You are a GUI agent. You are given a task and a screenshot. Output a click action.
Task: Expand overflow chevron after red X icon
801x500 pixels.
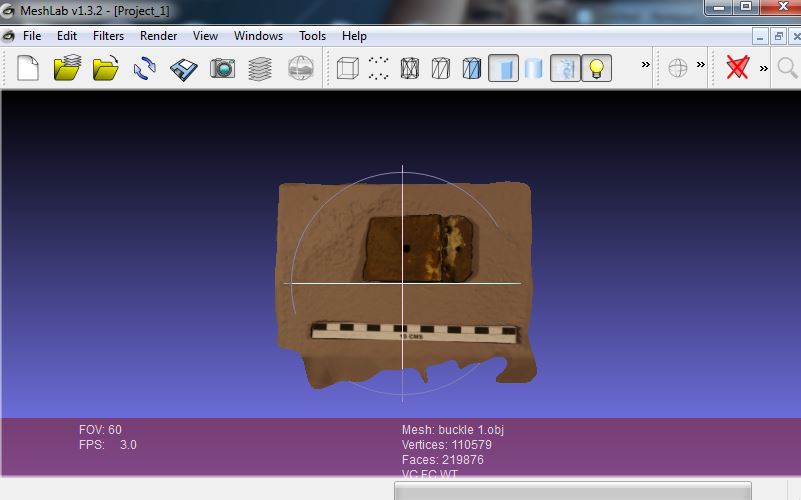point(764,68)
